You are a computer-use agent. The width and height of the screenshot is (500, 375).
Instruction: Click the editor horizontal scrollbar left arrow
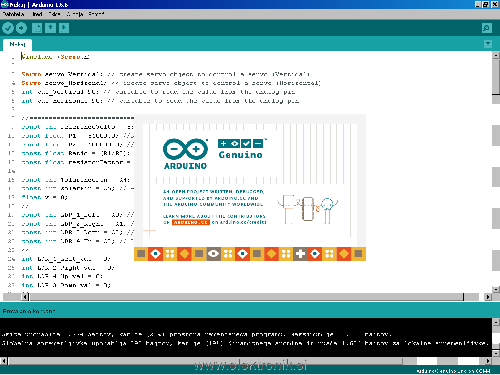(x=25, y=297)
